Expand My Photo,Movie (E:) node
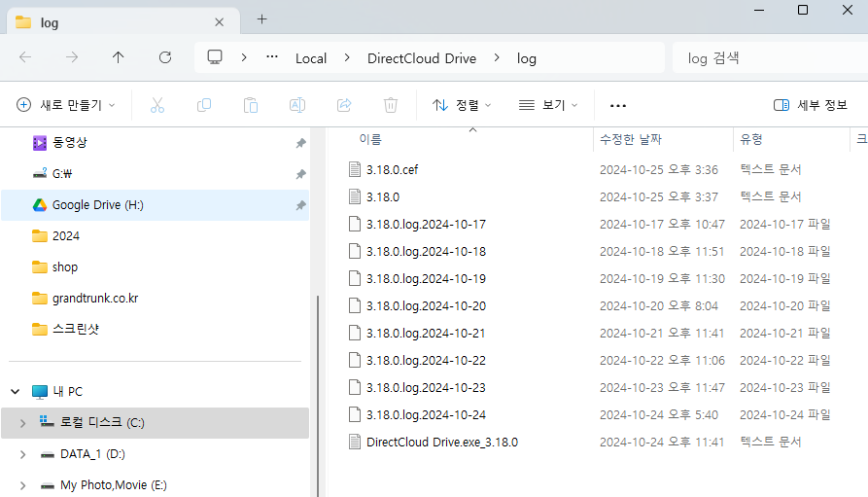This screenshot has width=868, height=497. (x=22, y=485)
